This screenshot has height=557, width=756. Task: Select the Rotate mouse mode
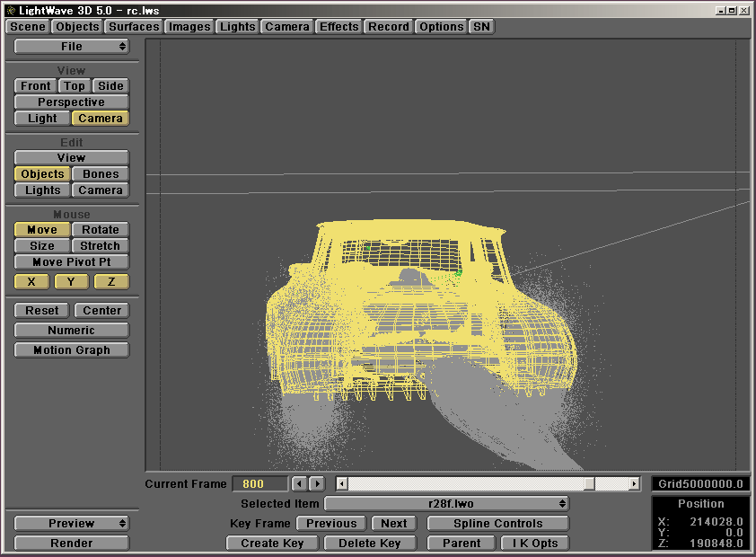click(x=100, y=230)
